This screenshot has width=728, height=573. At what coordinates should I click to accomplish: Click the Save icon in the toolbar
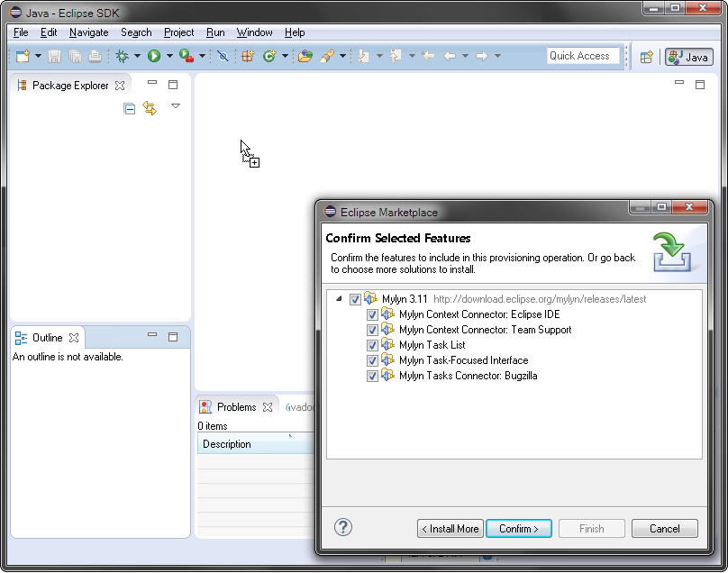point(54,56)
